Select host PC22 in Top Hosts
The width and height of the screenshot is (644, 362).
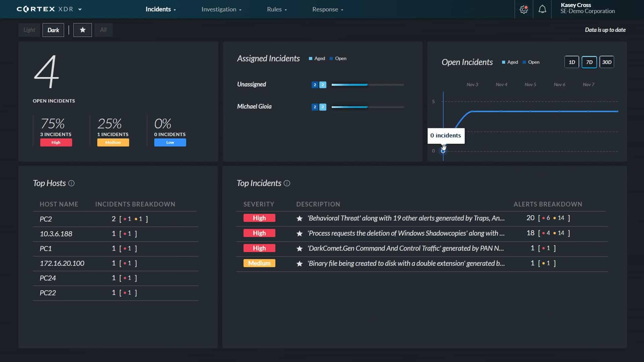(48, 293)
